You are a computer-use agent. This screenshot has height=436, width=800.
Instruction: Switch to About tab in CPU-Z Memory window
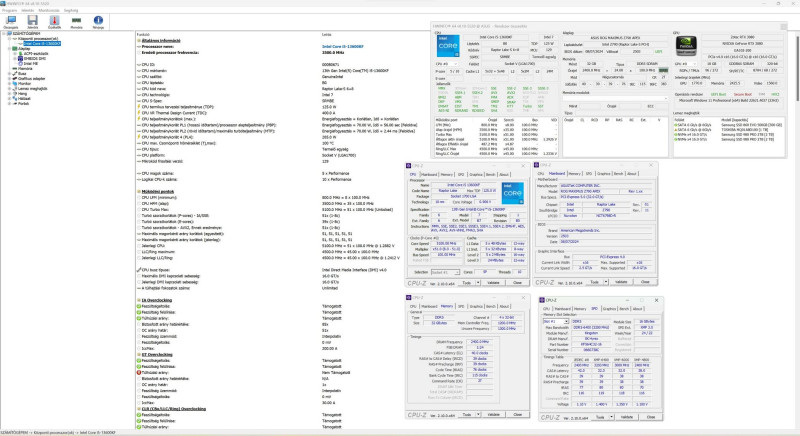point(504,306)
